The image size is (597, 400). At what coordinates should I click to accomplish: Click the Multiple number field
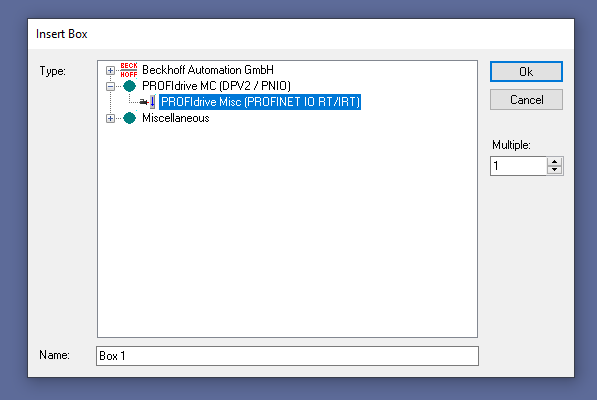(519, 166)
